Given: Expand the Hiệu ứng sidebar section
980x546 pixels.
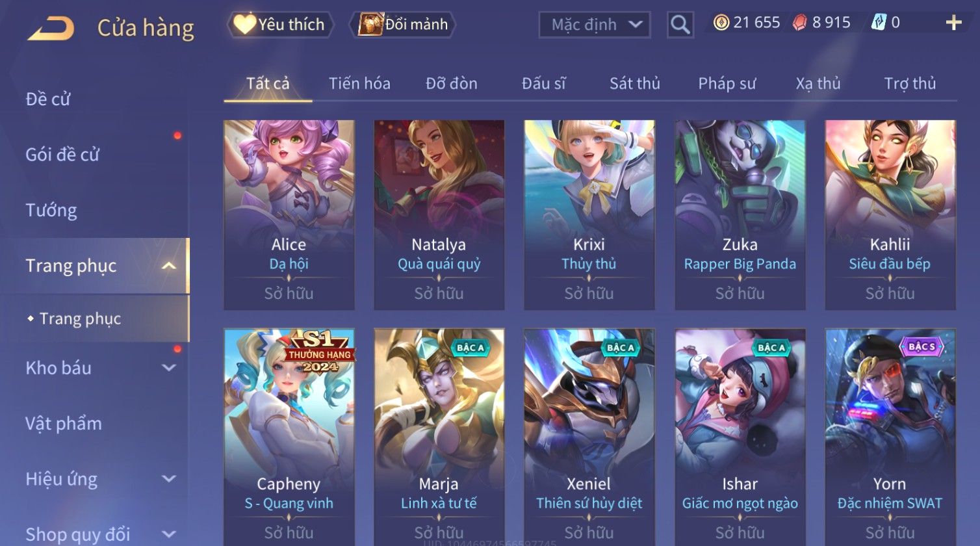Looking at the screenshot, I should (x=169, y=479).
